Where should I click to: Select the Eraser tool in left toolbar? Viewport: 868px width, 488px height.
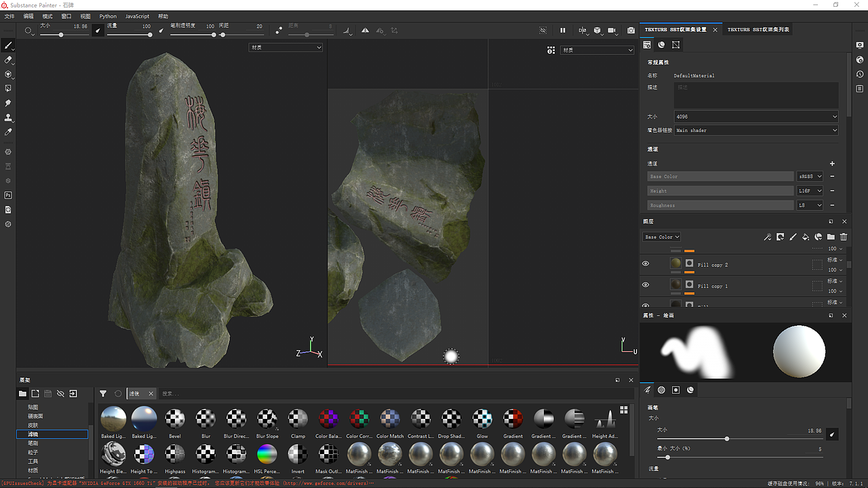(8, 60)
